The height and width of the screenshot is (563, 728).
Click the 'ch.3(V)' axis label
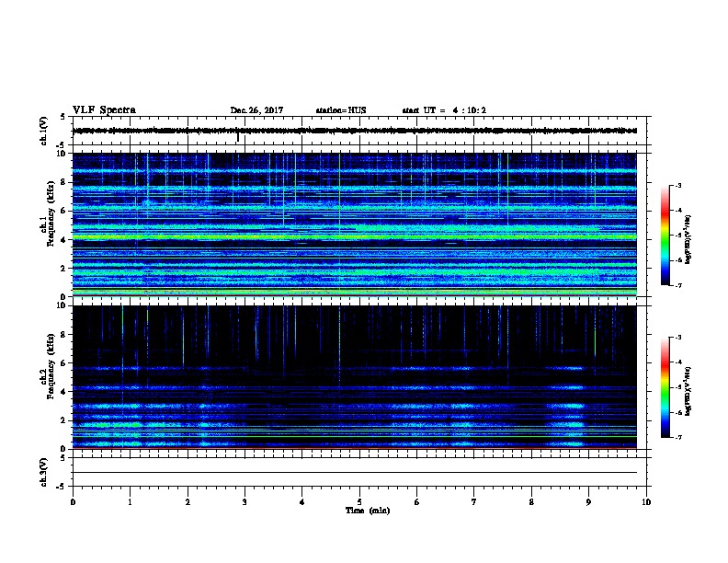[43, 472]
